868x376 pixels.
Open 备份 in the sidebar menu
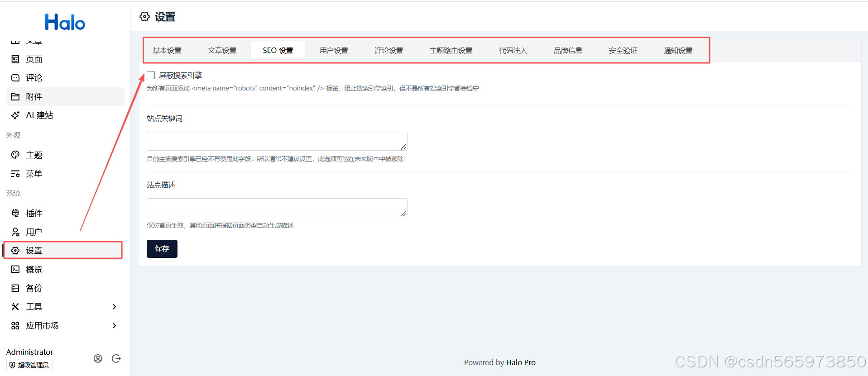[65, 288]
